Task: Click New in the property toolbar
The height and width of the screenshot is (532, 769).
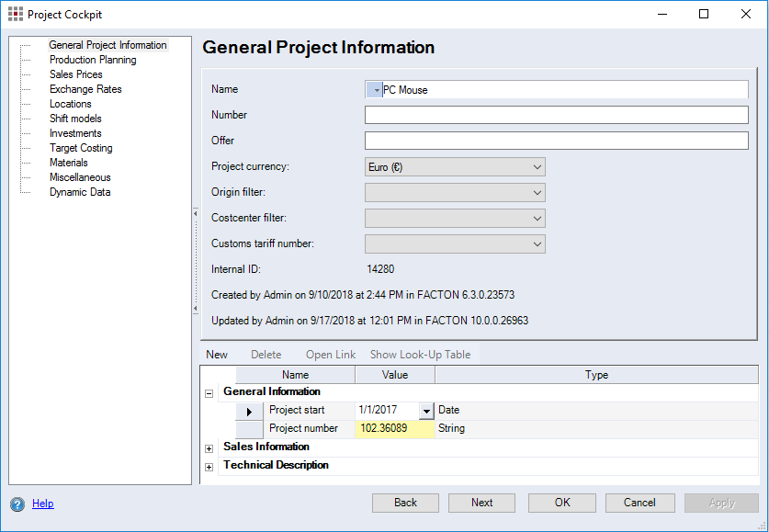Action: coord(217,355)
